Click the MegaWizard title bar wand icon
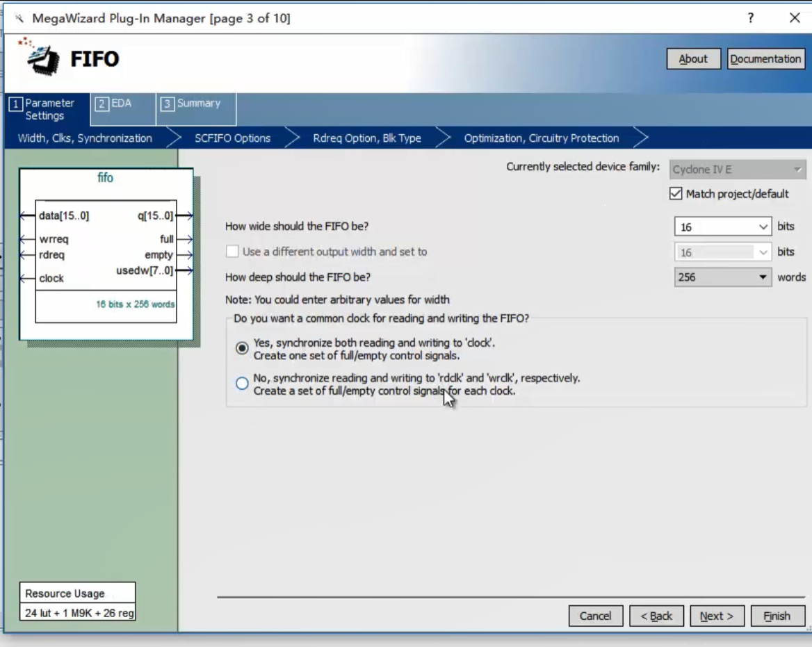Image resolution: width=812 pixels, height=647 pixels. click(x=19, y=19)
